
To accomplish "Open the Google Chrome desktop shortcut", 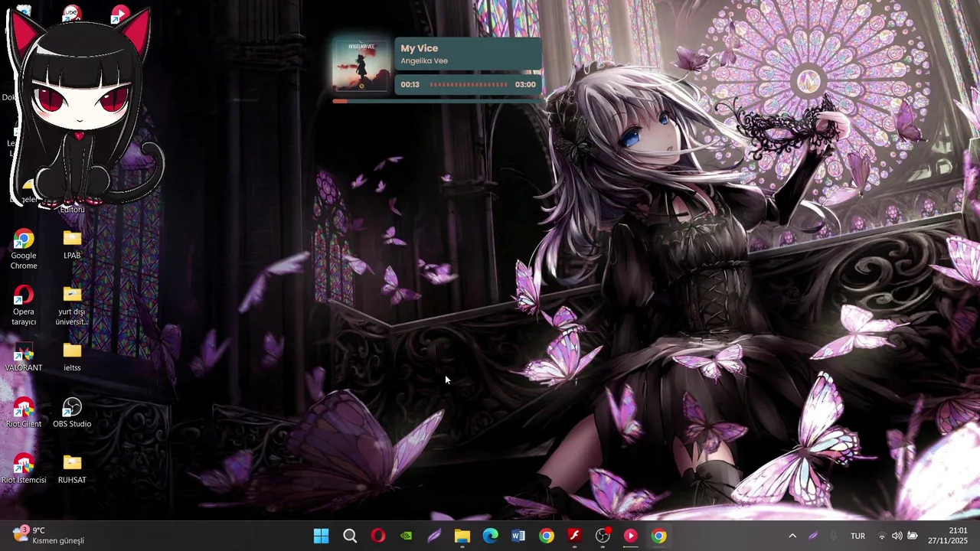I will (24, 249).
